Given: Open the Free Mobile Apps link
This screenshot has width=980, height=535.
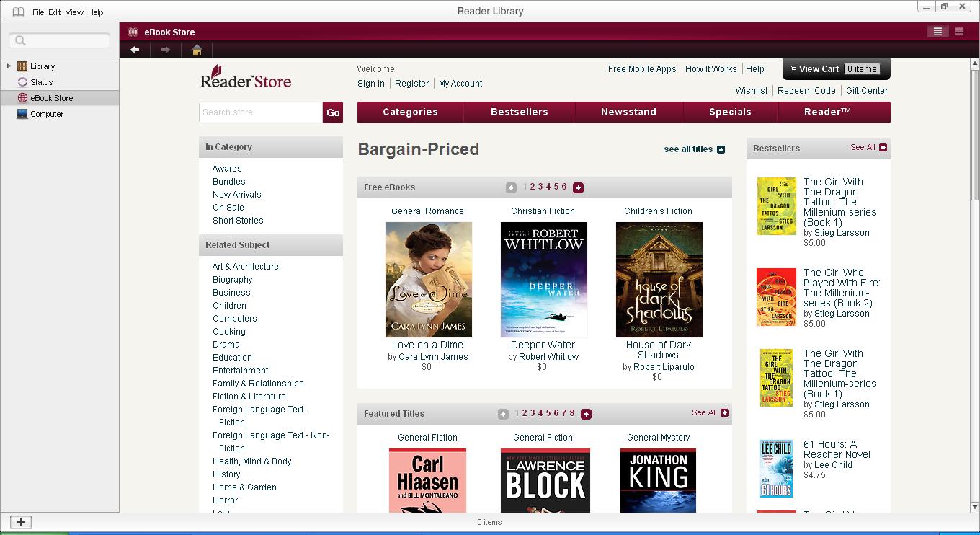Looking at the screenshot, I should coord(642,69).
